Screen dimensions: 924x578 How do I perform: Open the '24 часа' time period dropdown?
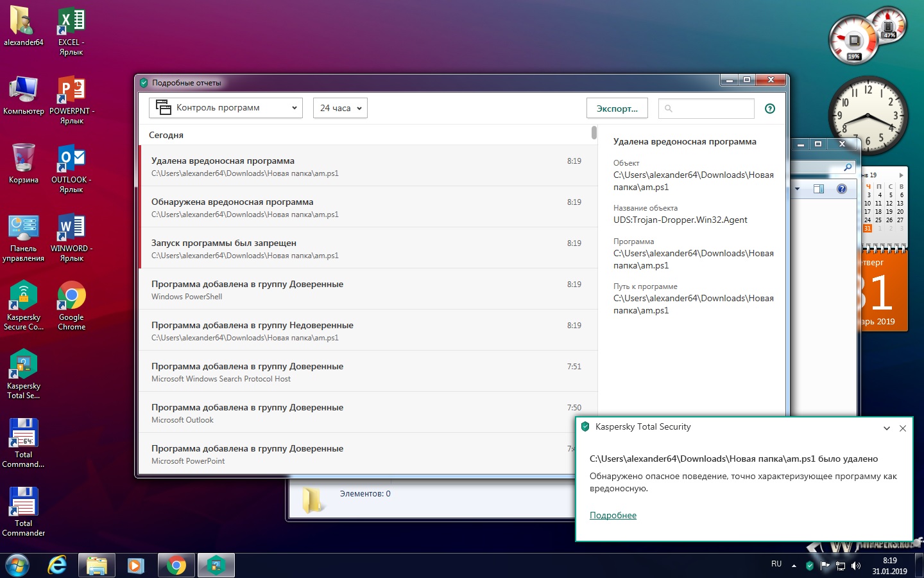pos(340,108)
